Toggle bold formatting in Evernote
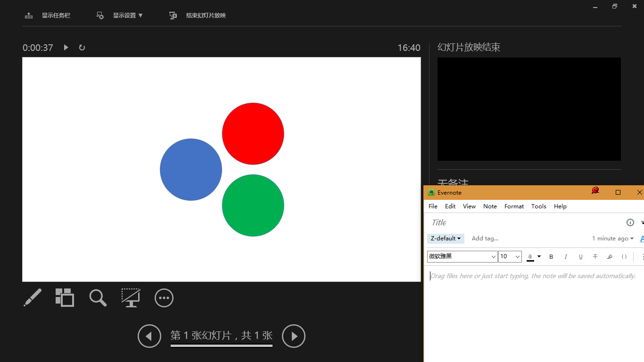 coord(551,257)
